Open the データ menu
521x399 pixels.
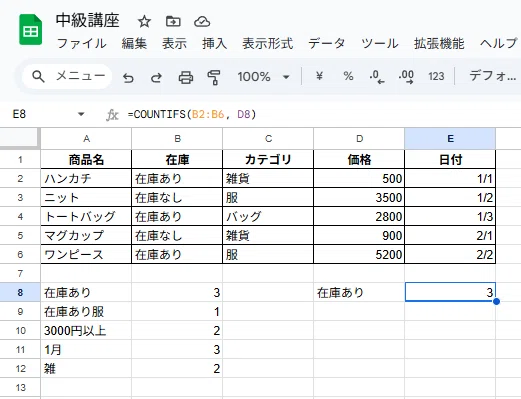(x=326, y=44)
